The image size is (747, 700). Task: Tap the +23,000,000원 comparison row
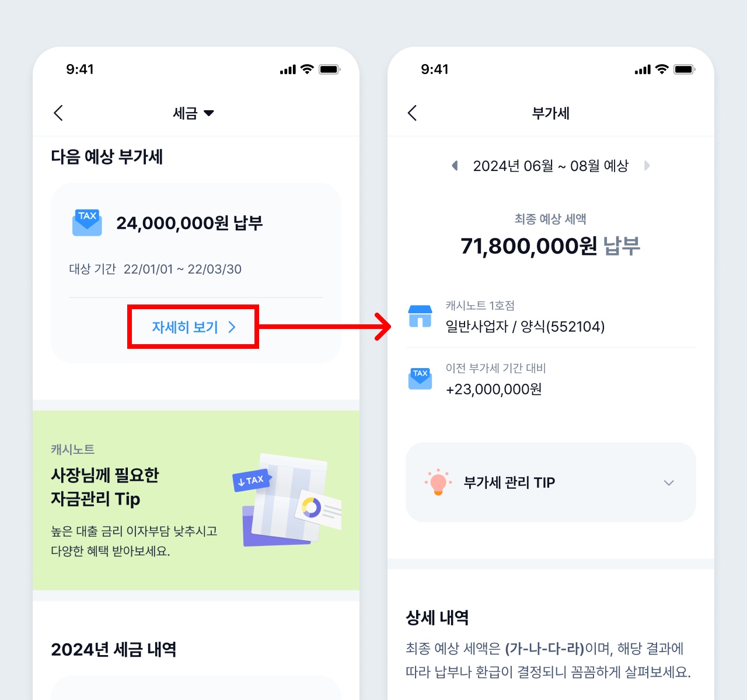pyautogui.click(x=551, y=379)
